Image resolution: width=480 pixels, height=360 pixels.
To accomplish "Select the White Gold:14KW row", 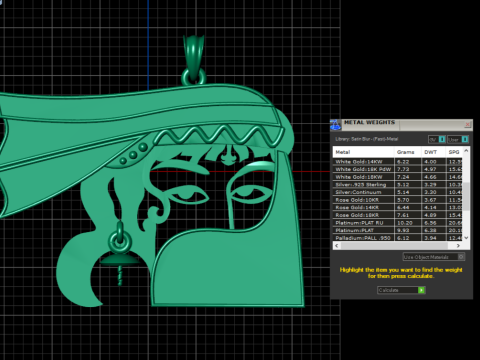I will click(x=398, y=162).
